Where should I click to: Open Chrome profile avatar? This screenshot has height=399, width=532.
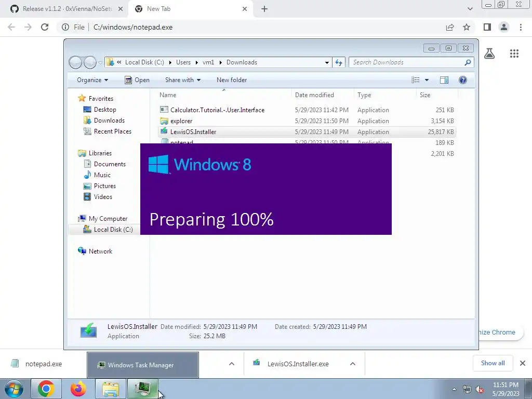tap(504, 27)
